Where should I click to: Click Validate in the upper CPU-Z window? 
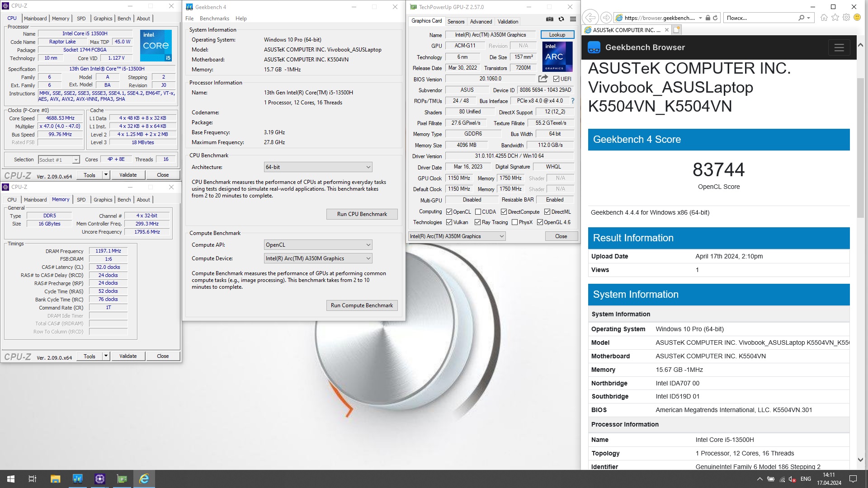[x=128, y=175]
